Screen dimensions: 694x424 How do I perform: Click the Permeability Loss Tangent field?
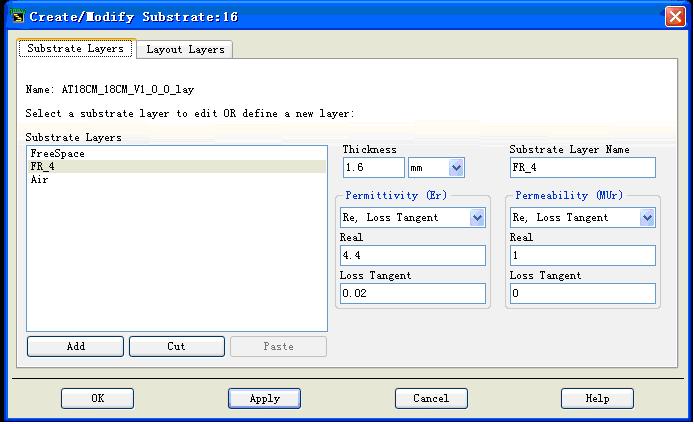(582, 293)
